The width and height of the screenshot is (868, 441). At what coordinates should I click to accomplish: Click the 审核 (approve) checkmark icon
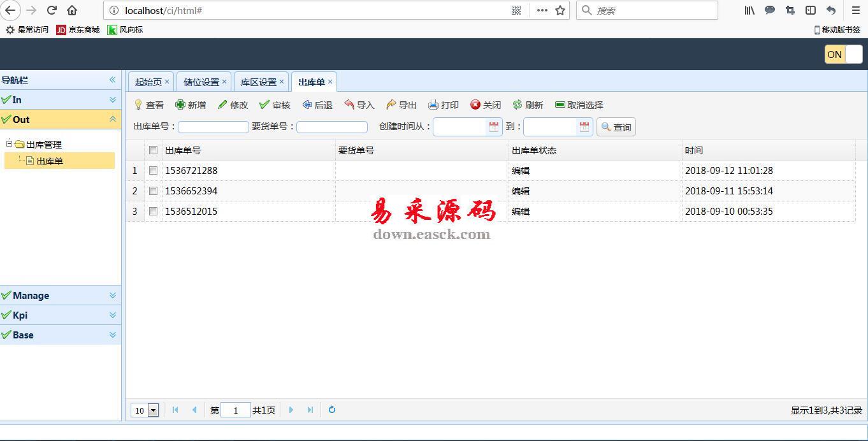coord(264,105)
